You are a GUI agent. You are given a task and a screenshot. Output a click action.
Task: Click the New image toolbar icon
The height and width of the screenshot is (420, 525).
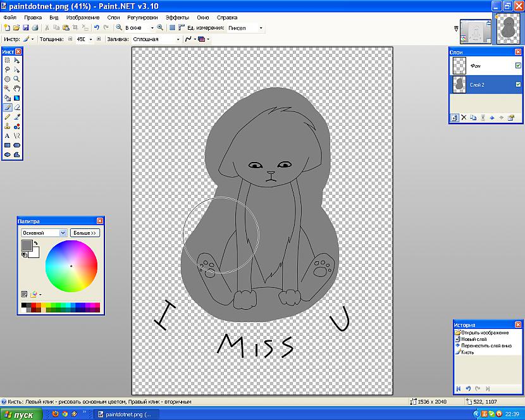click(x=7, y=28)
